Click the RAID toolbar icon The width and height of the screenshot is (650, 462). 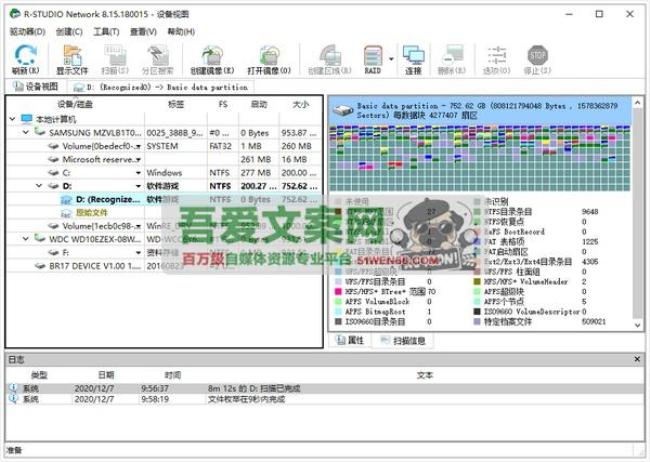tap(372, 59)
